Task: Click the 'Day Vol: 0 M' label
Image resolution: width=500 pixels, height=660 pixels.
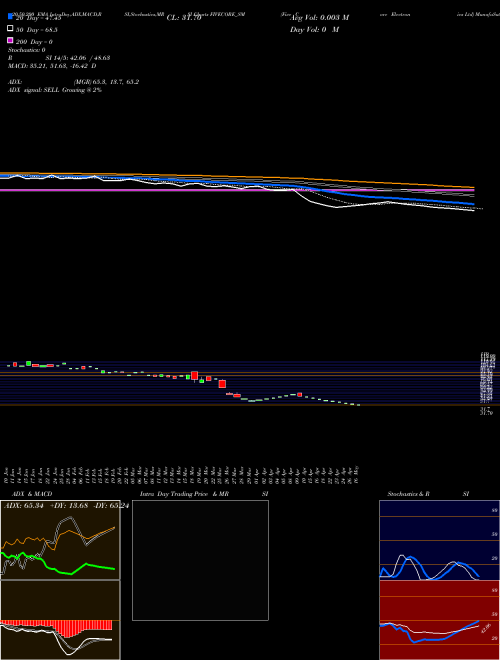Action: 314,29
